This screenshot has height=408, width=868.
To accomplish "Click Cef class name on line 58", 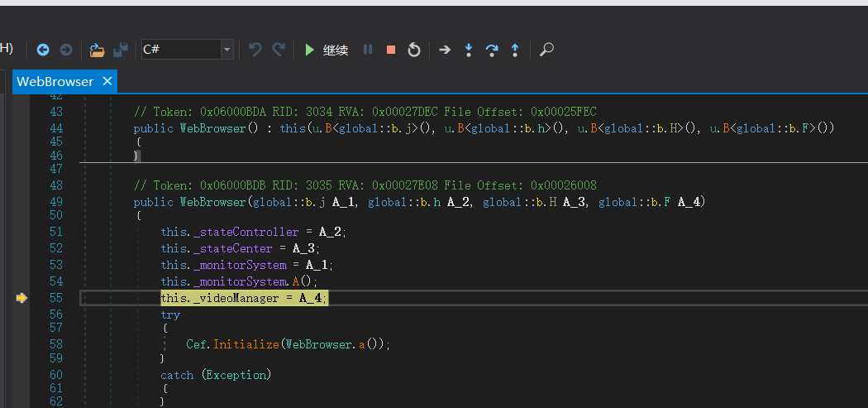I will click(197, 344).
